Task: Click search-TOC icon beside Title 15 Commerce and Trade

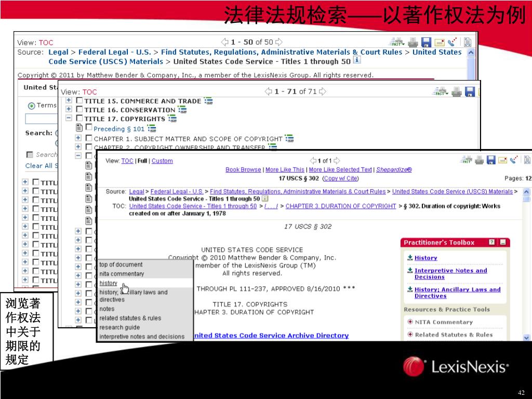Action: click(208, 101)
